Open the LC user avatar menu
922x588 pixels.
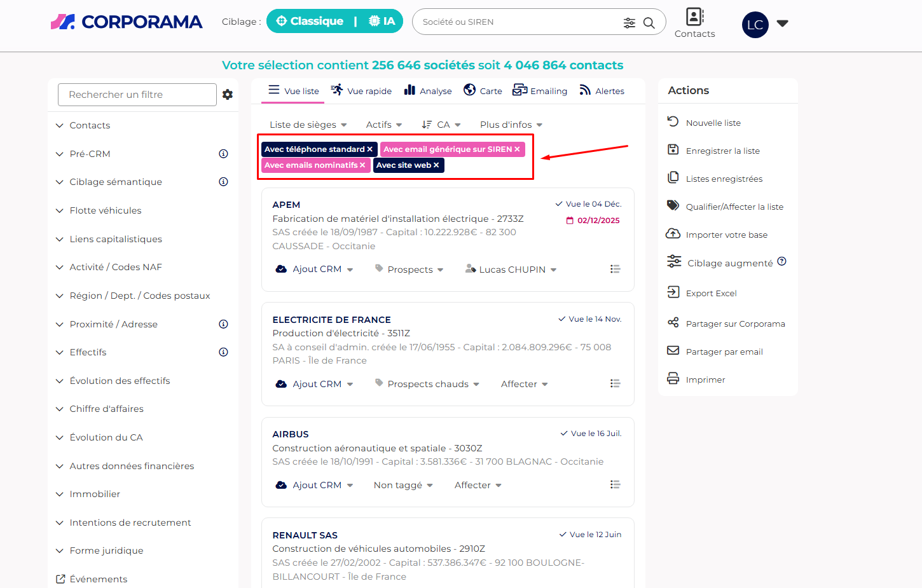pyautogui.click(x=755, y=25)
